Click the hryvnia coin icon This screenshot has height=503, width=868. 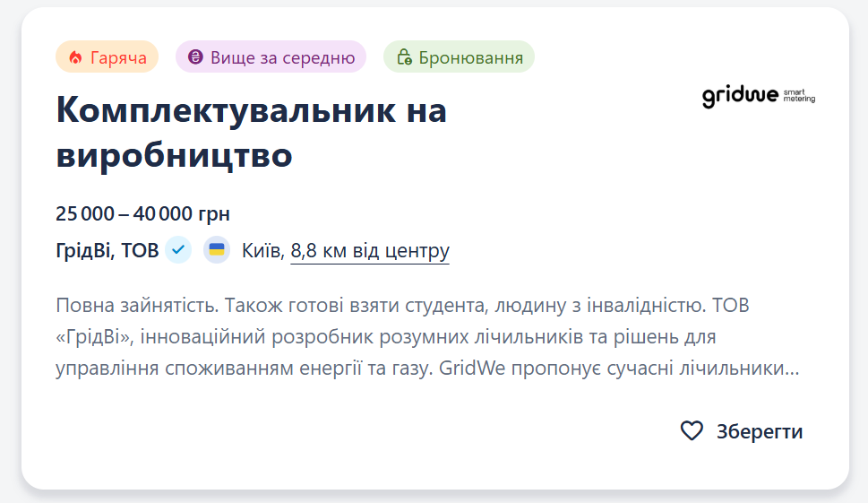[x=195, y=57]
